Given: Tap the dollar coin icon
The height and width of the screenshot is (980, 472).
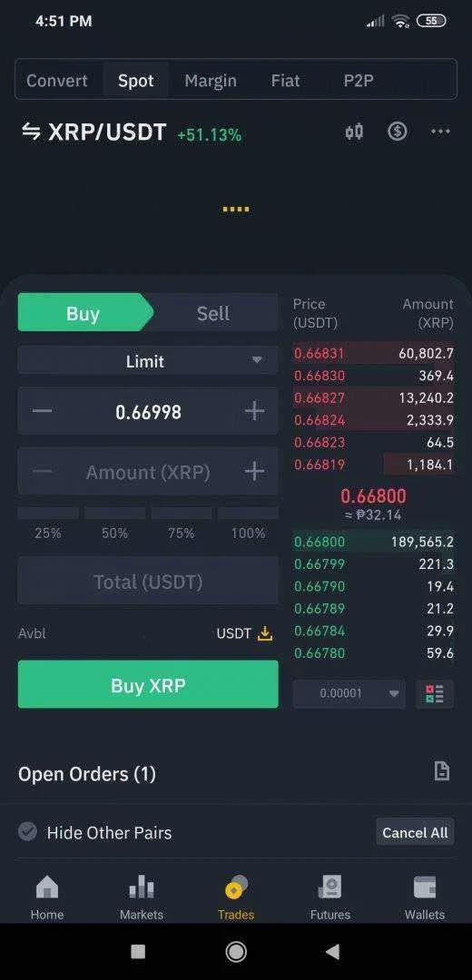Looking at the screenshot, I should point(397,132).
